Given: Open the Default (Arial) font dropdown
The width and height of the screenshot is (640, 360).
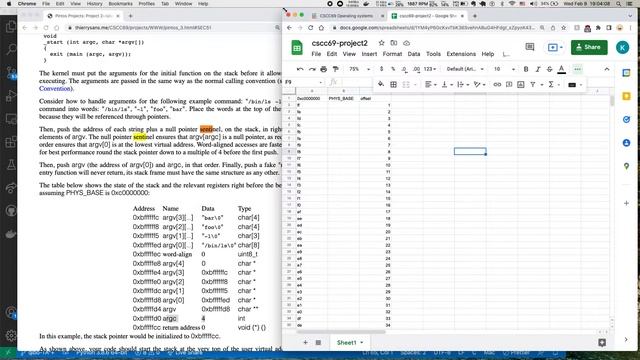Looking at the screenshot, I should (x=465, y=69).
